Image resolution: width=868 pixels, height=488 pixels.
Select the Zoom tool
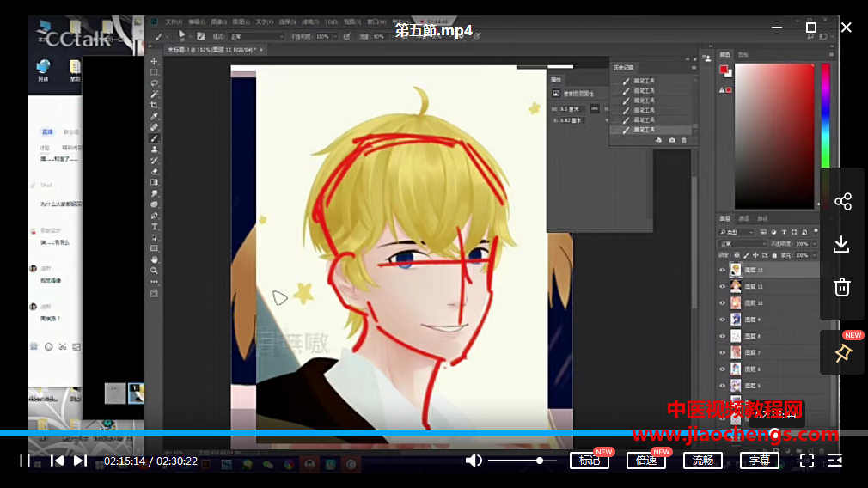click(155, 271)
